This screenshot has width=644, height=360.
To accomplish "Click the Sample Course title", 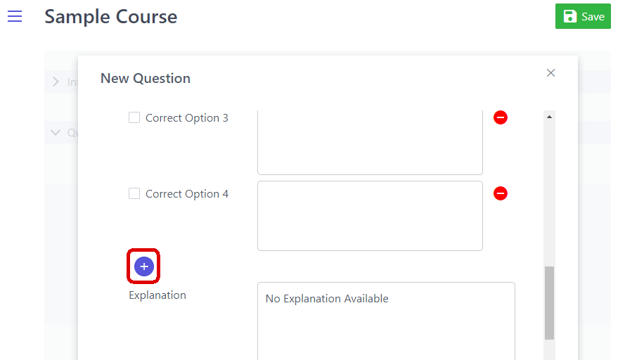I will pos(111,16).
